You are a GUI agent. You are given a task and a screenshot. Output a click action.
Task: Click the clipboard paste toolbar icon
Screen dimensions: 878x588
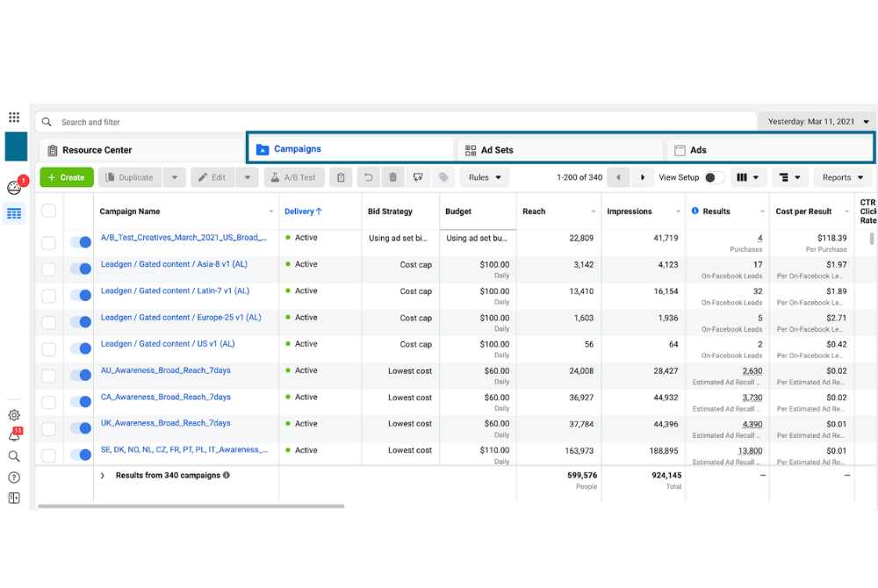coord(341,177)
